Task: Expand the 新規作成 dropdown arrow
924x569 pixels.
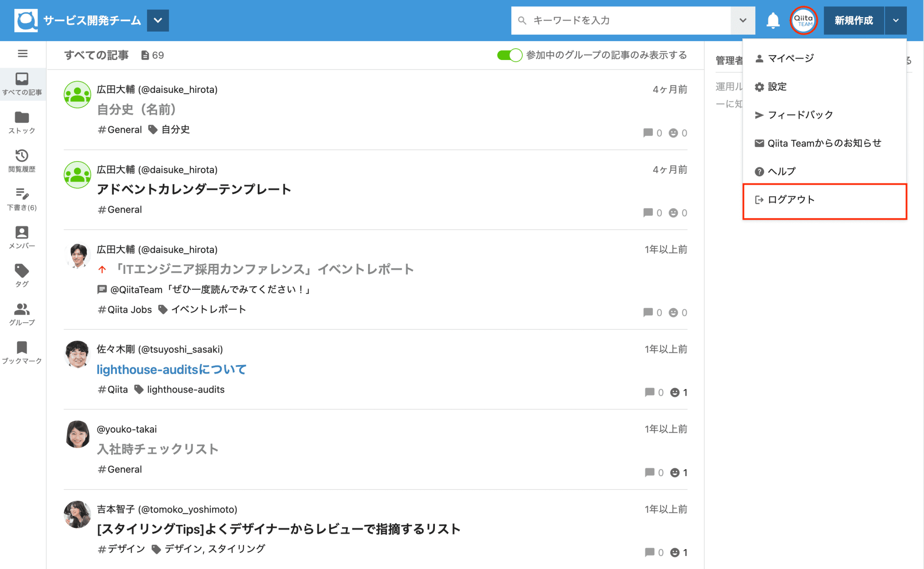Action: [896, 20]
